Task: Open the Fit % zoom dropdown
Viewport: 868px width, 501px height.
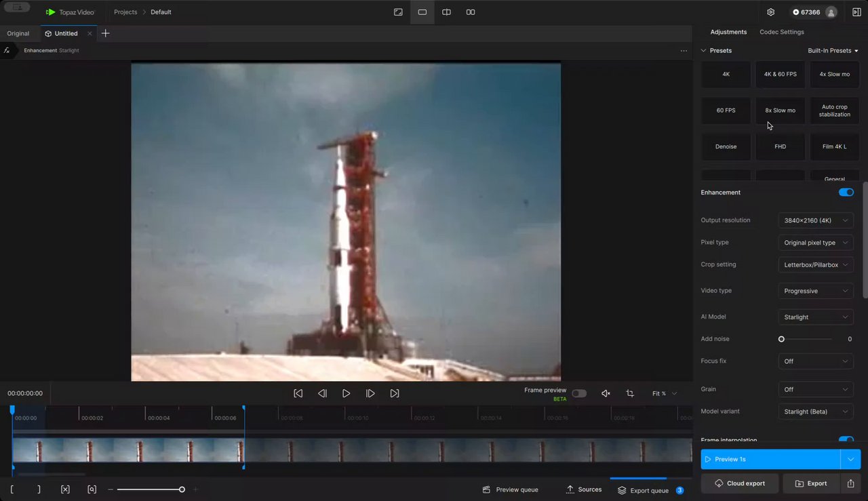Action: tap(665, 393)
